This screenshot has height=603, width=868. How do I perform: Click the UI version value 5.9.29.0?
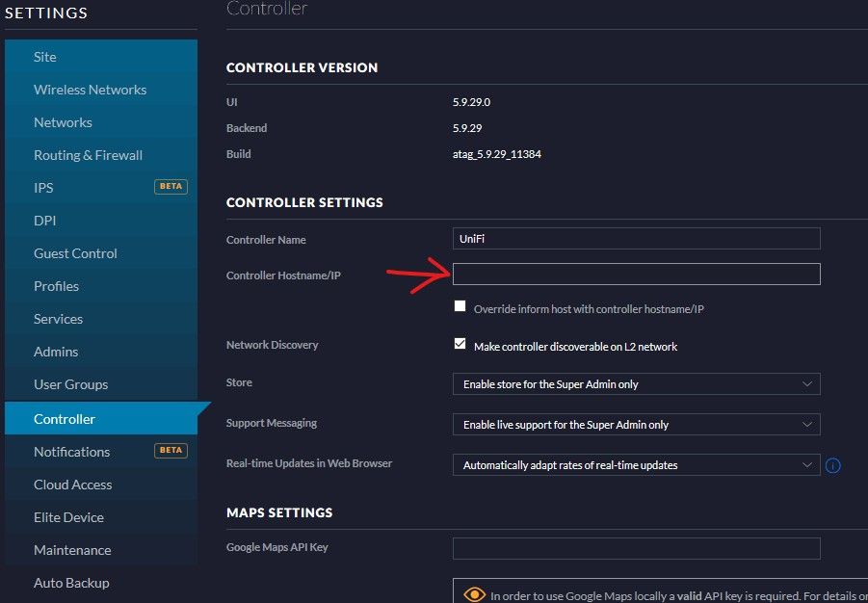pos(471,102)
